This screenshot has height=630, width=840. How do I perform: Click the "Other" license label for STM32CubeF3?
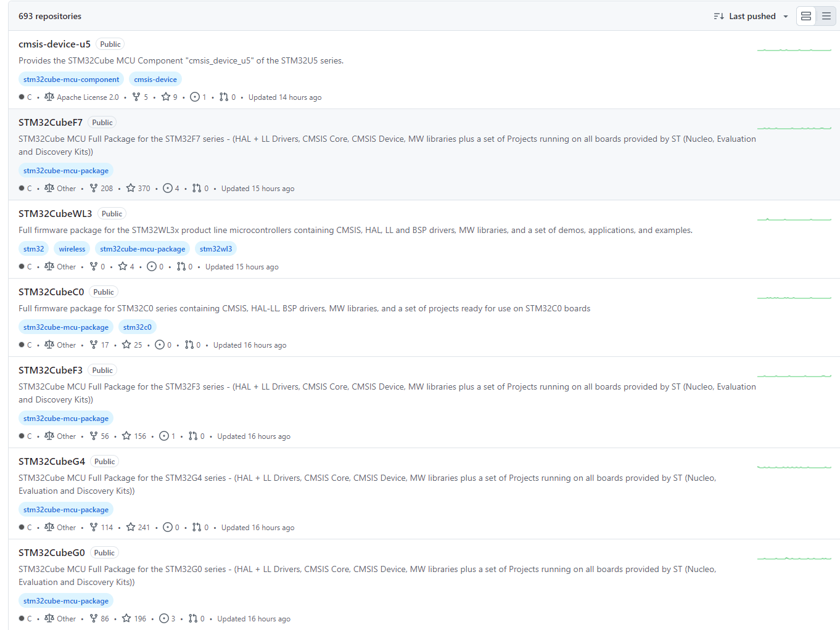coord(67,436)
